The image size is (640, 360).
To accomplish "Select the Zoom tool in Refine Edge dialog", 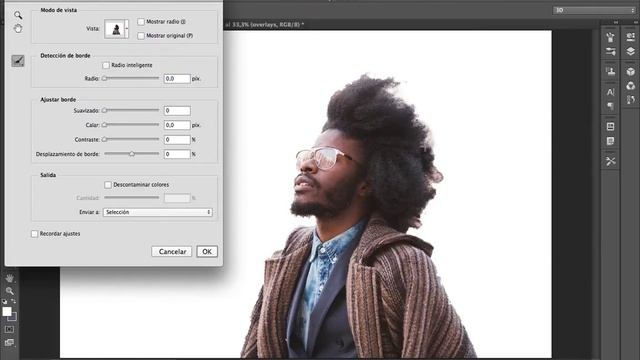I will (18, 16).
